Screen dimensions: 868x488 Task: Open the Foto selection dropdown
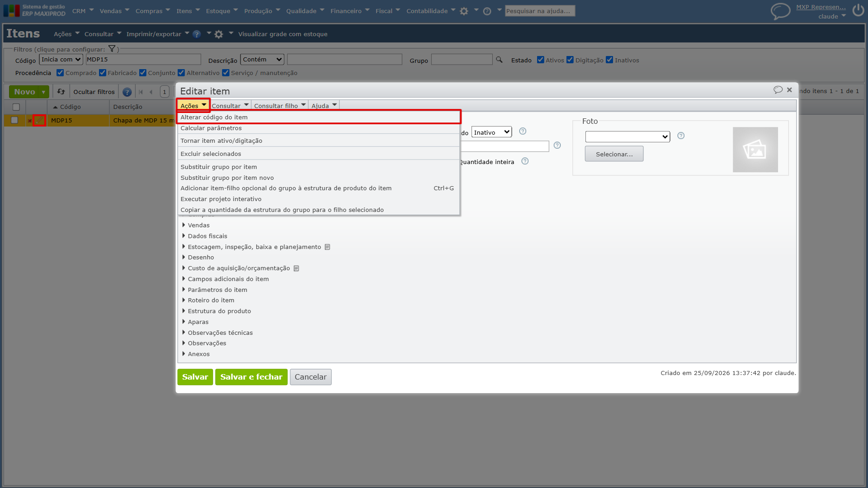coord(627,136)
